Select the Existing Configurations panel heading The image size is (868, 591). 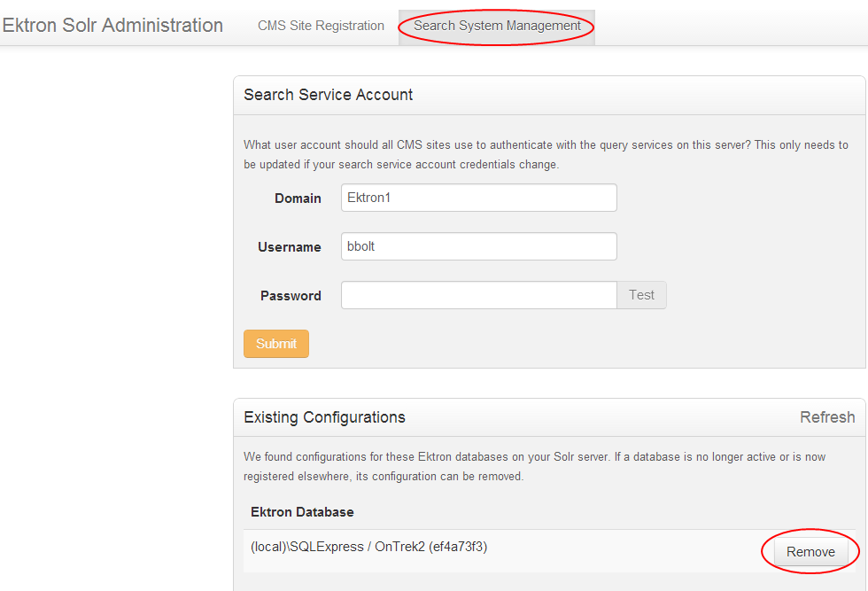tap(324, 417)
